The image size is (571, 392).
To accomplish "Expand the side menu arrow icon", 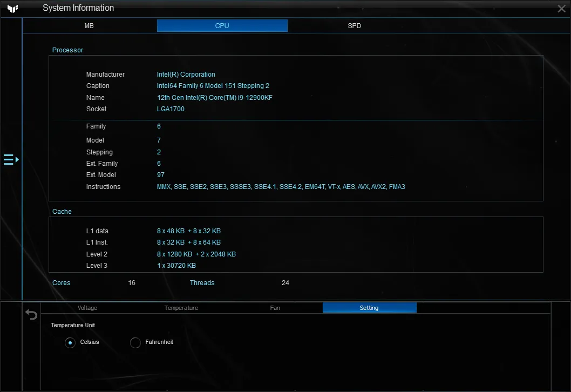I will [11, 160].
